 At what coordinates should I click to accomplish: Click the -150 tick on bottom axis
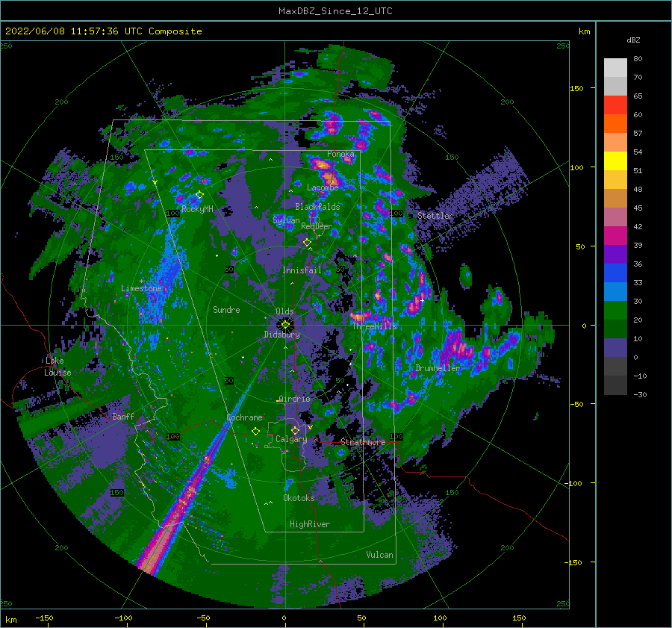click(45, 618)
